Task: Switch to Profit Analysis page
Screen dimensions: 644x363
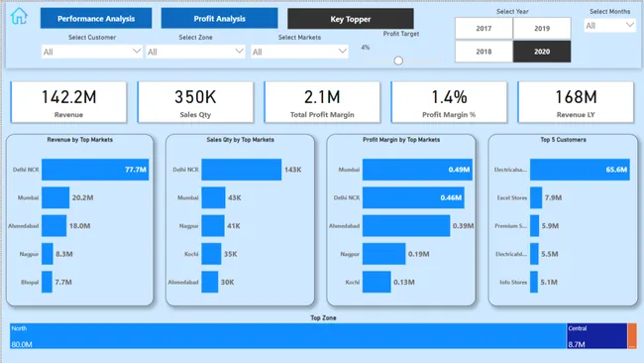Action: click(x=219, y=19)
